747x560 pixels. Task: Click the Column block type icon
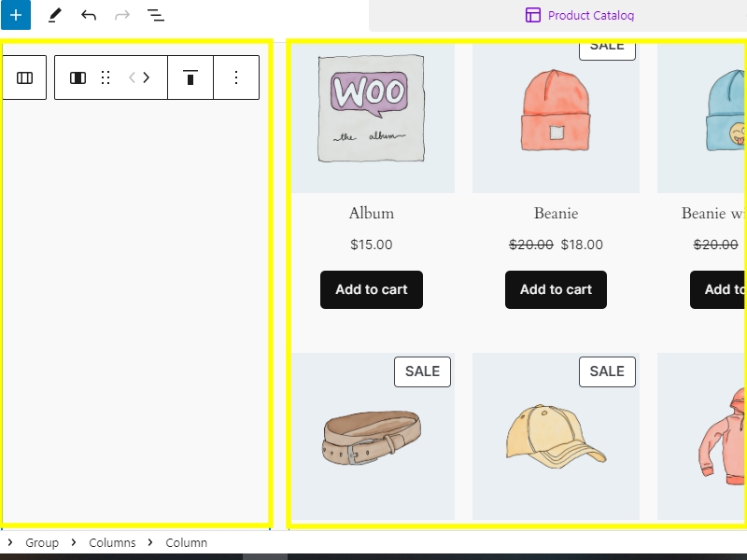(x=78, y=77)
